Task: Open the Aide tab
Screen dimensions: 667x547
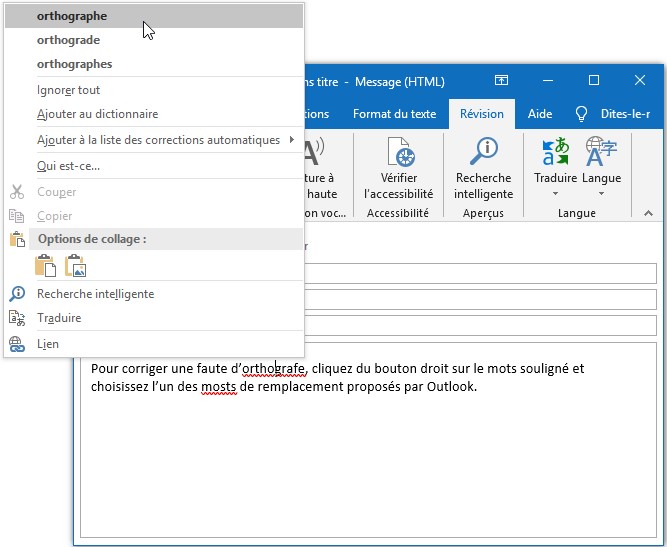Action: pyautogui.click(x=539, y=114)
